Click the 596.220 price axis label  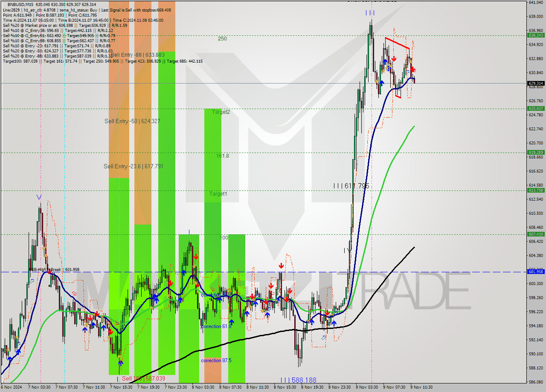point(536,311)
